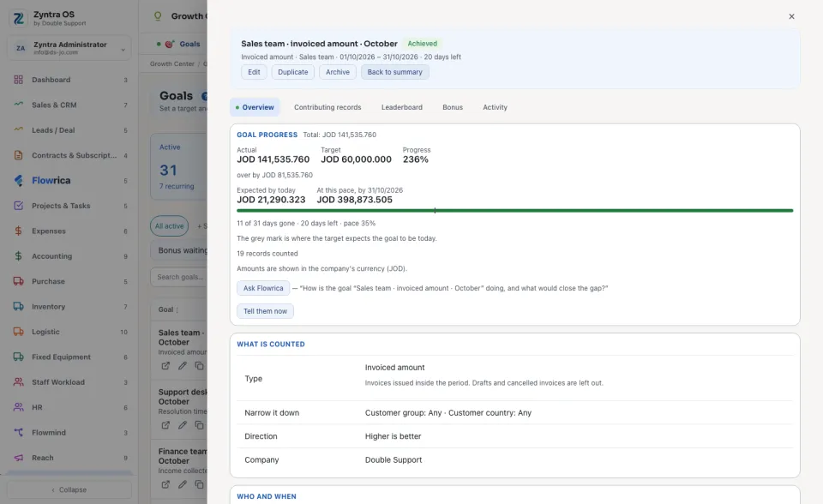Focus the Search goals input field
Image resolution: width=823 pixels, height=504 pixels.
(179, 277)
